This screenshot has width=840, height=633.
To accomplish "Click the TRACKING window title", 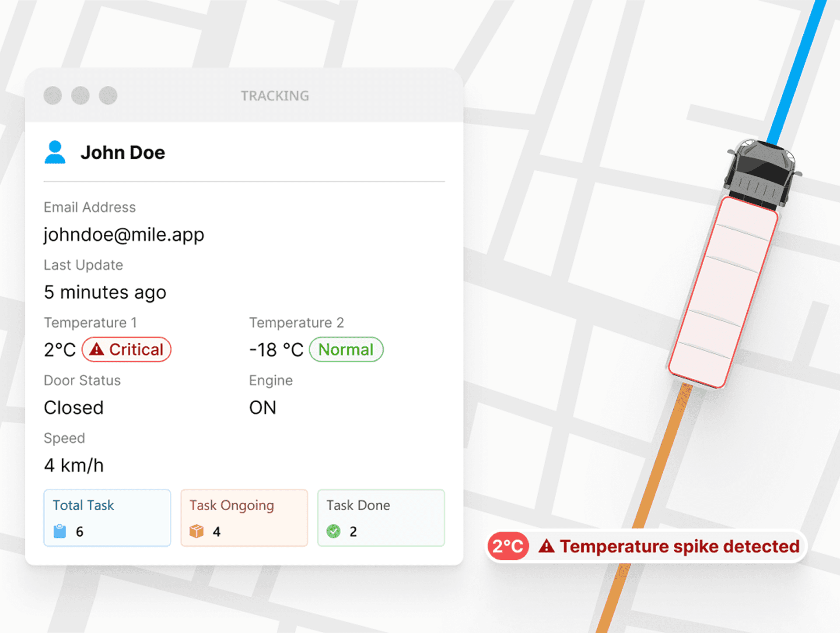I will pos(275,95).
